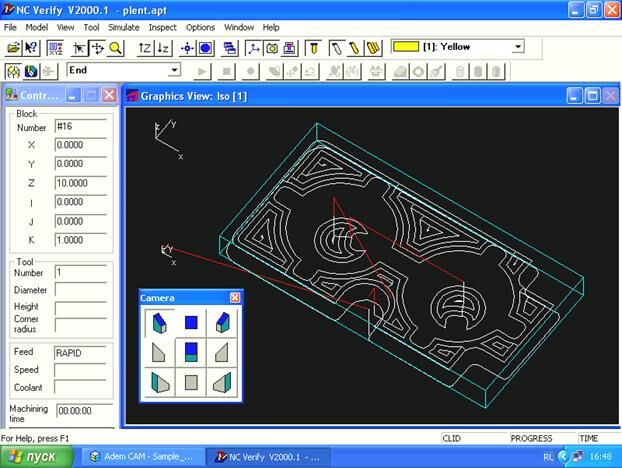This screenshot has width=622, height=468.
Task: Toggle the wireframe model icon
Action: click(13, 71)
